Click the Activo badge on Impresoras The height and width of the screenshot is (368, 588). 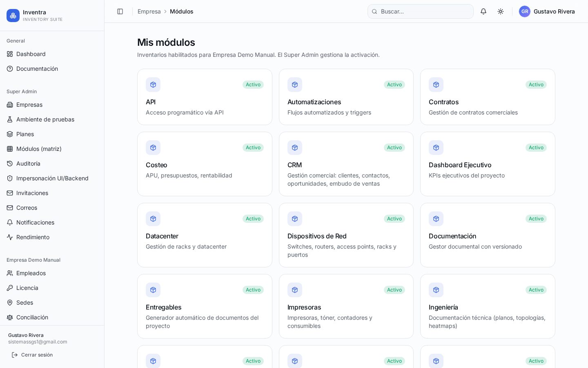(x=394, y=290)
